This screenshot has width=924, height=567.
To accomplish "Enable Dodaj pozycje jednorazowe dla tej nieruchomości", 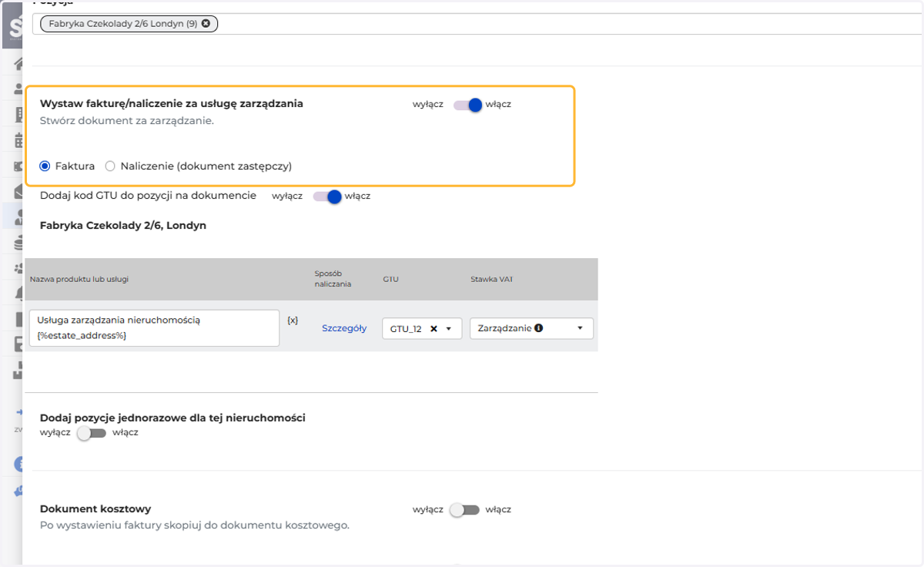I will (91, 433).
